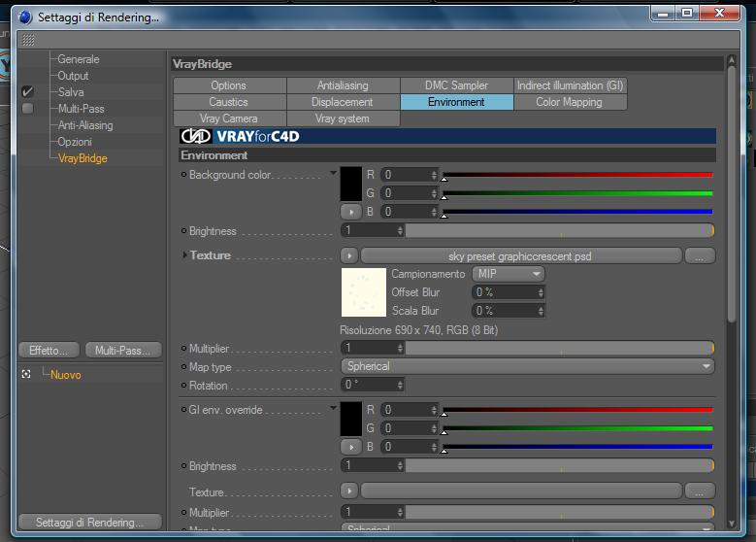
Task: Click the Background color blue slider
Action: coord(577,212)
